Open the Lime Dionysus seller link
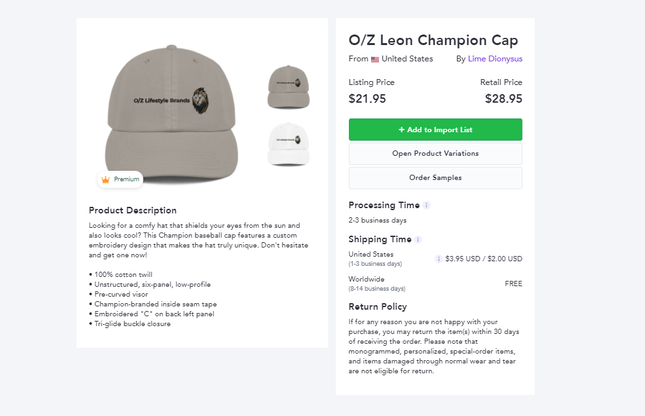645x416 pixels. click(x=495, y=59)
